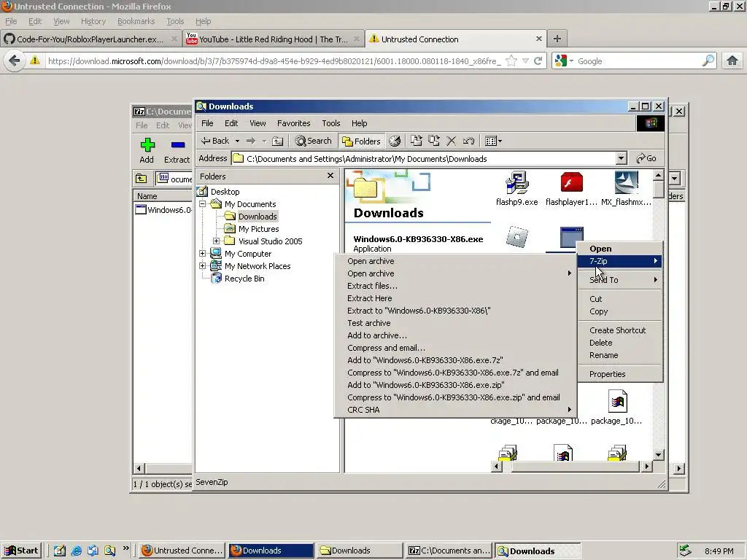747x560 pixels.
Task: Expand the My Network Places node
Action: point(203,265)
